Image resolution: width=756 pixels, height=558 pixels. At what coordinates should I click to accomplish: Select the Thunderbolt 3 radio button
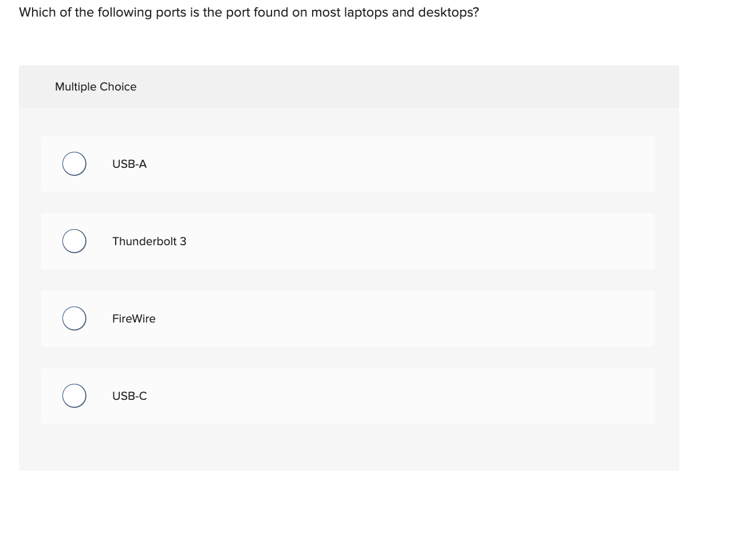pyautogui.click(x=74, y=241)
